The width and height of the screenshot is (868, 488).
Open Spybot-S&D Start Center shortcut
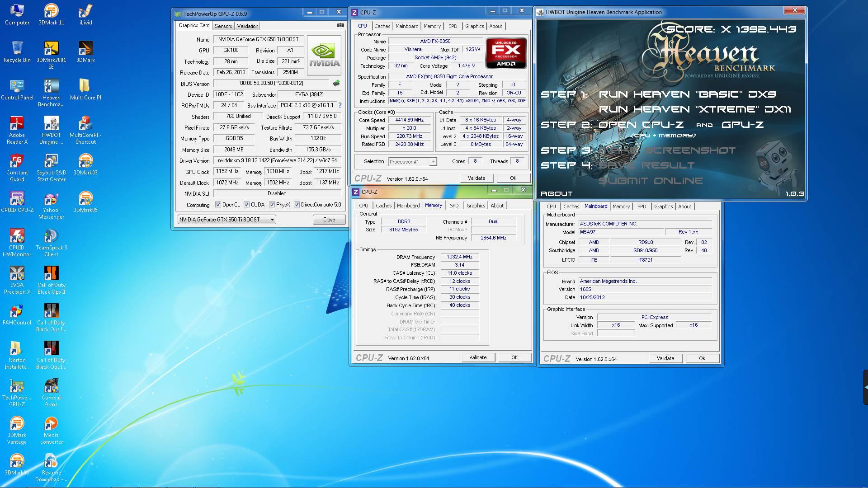(x=51, y=168)
